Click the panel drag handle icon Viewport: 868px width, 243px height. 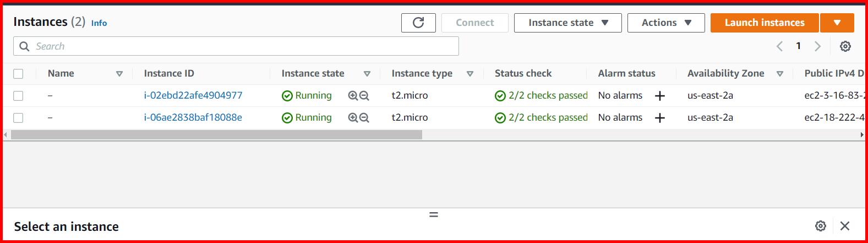(434, 215)
